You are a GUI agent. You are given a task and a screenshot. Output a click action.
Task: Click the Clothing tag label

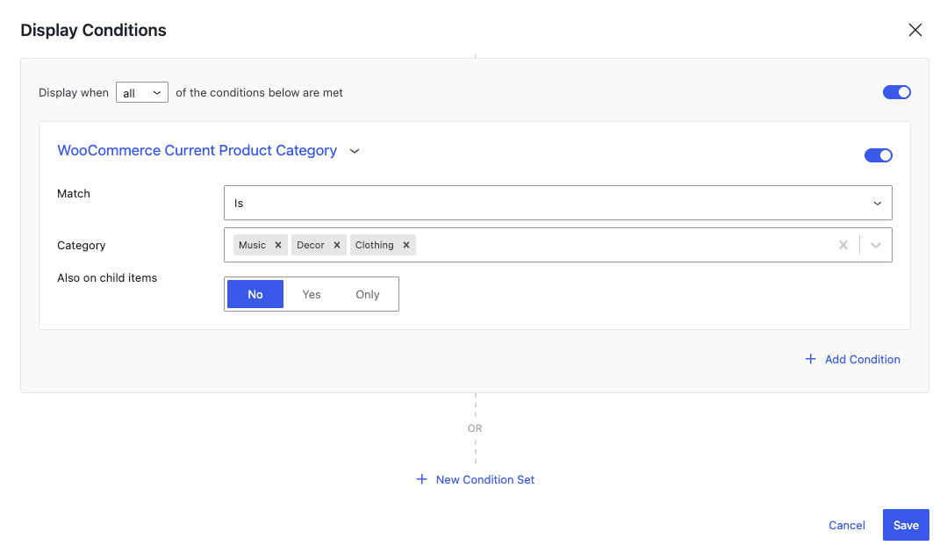(375, 245)
